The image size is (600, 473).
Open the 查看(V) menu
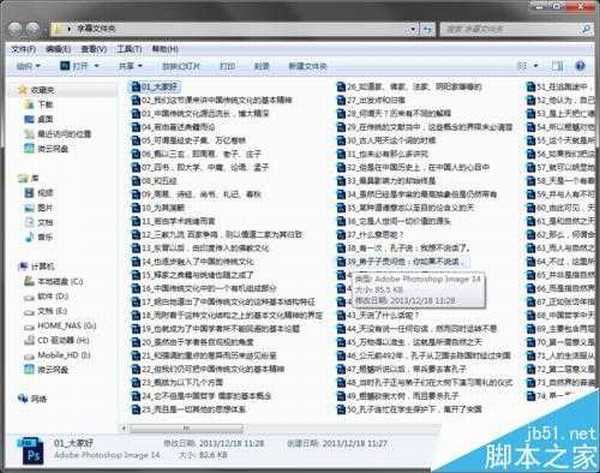pyautogui.click(x=94, y=49)
